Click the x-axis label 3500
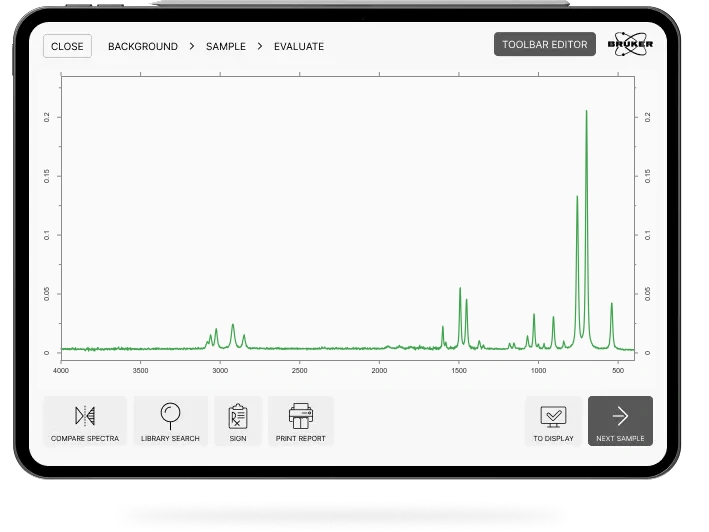The image size is (709, 532). coord(141,371)
